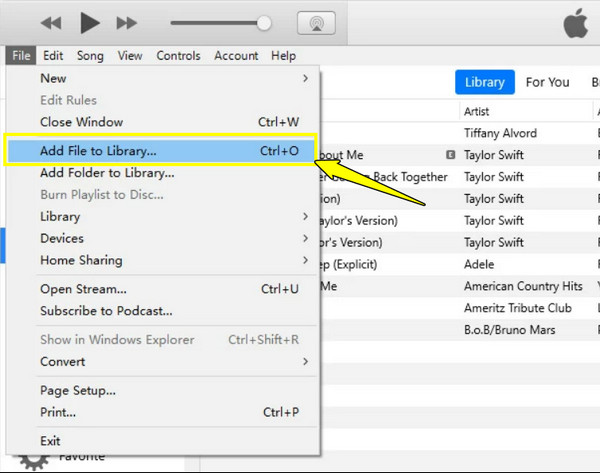Open the File menu
Viewport: 600px width, 473px height.
click(x=21, y=56)
